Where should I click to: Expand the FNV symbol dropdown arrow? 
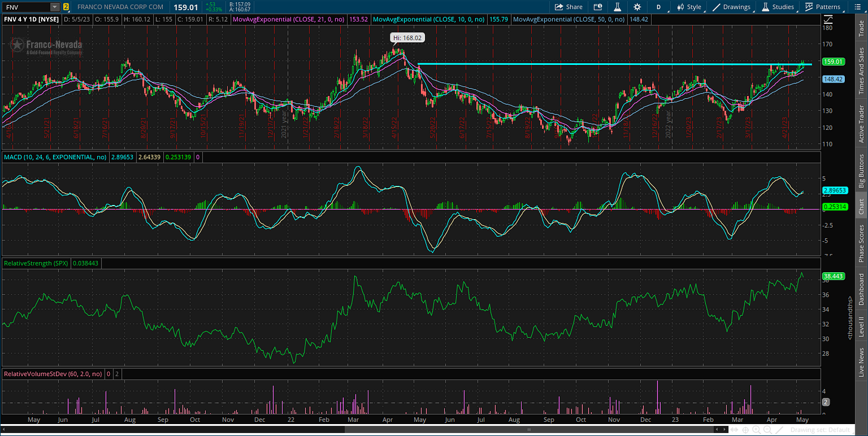(55, 7)
